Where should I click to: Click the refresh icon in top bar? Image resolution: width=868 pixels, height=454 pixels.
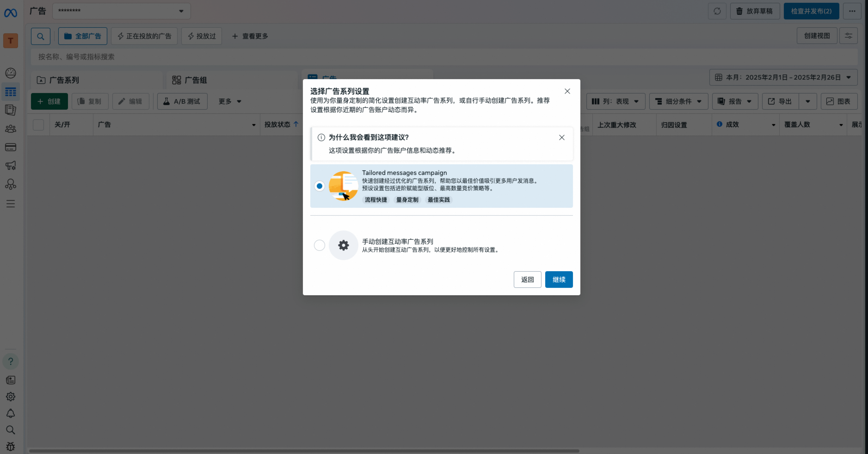coord(717,11)
